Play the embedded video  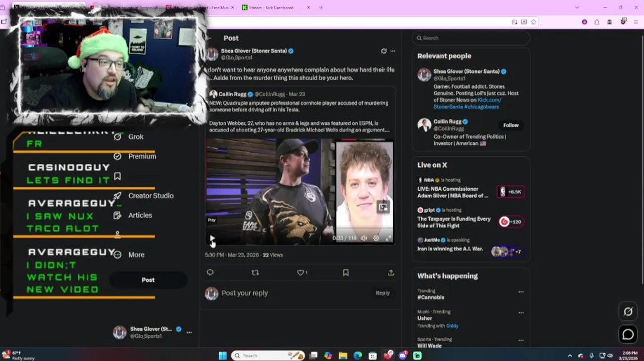[x=212, y=238]
